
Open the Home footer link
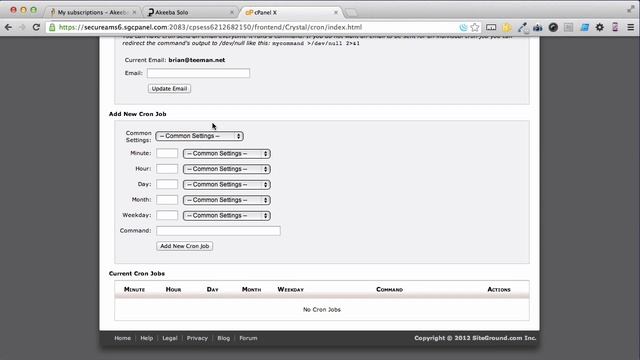pos(122,338)
